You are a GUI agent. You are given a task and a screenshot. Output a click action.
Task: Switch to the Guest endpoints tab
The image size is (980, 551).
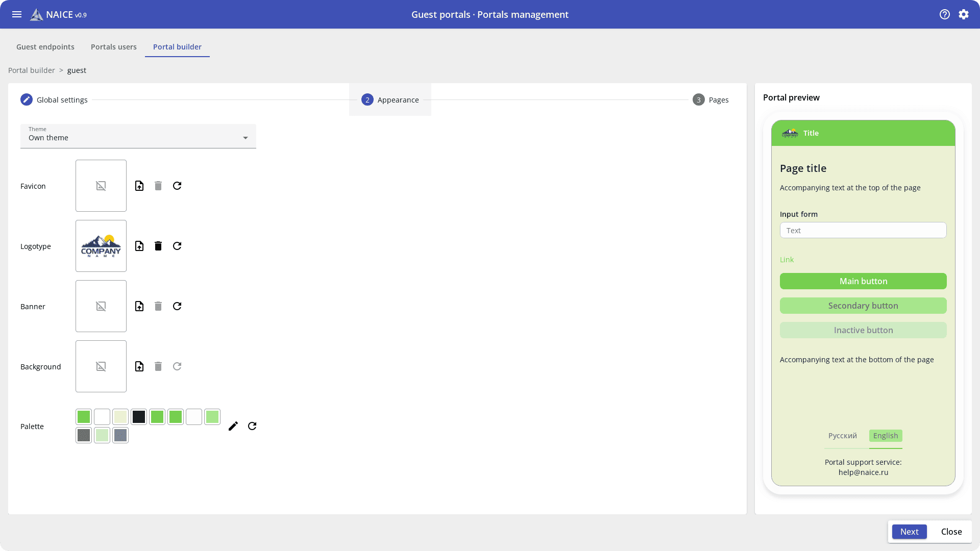pyautogui.click(x=45, y=47)
